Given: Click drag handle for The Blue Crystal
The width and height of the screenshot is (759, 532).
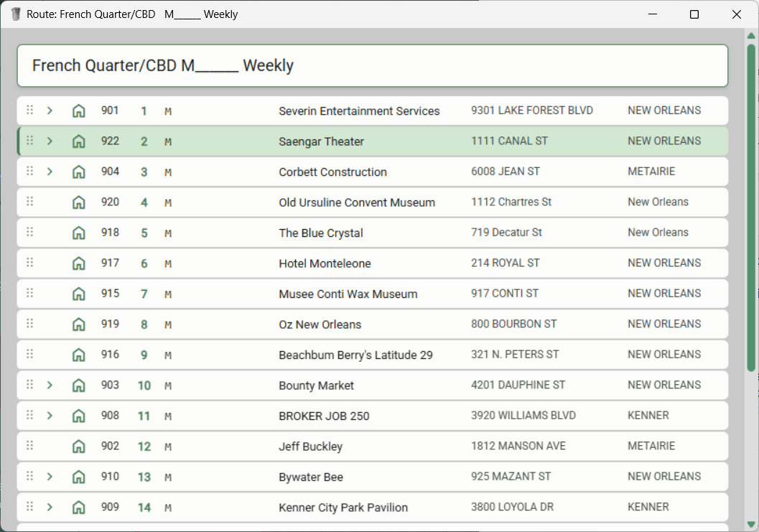Looking at the screenshot, I should 30,233.
